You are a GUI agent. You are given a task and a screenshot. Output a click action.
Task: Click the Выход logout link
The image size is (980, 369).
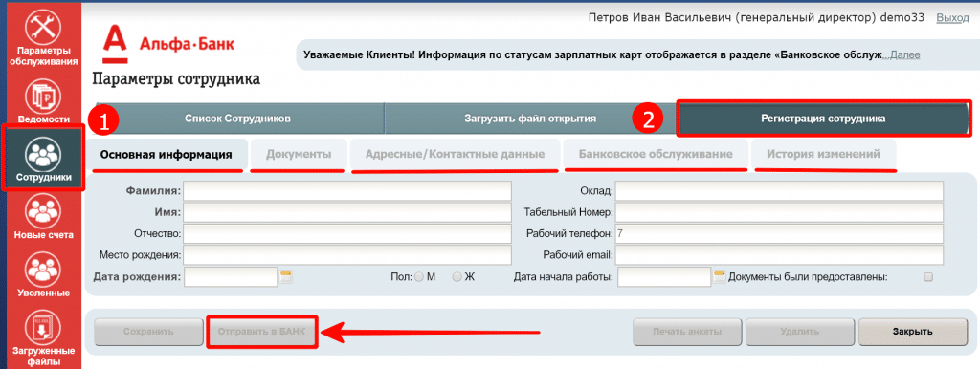[x=952, y=18]
